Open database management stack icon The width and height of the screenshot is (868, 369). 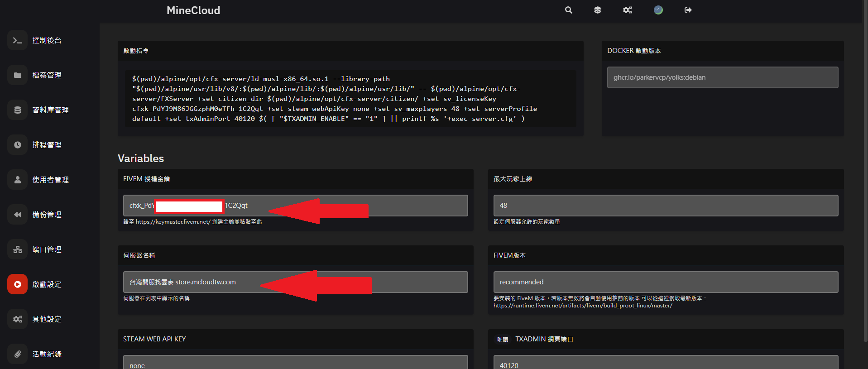17,110
